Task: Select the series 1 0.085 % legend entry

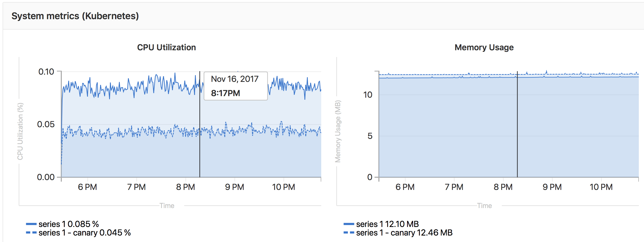Action: pyautogui.click(x=69, y=224)
